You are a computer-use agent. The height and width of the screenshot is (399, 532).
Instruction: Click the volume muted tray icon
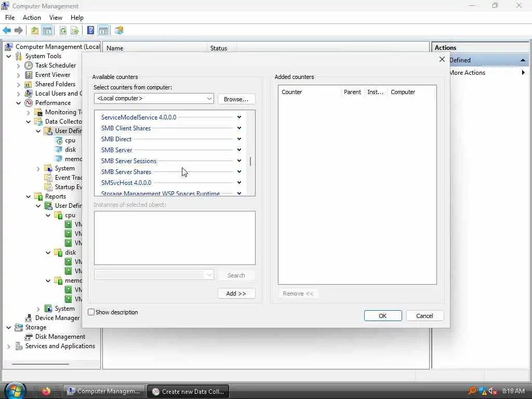click(493, 391)
